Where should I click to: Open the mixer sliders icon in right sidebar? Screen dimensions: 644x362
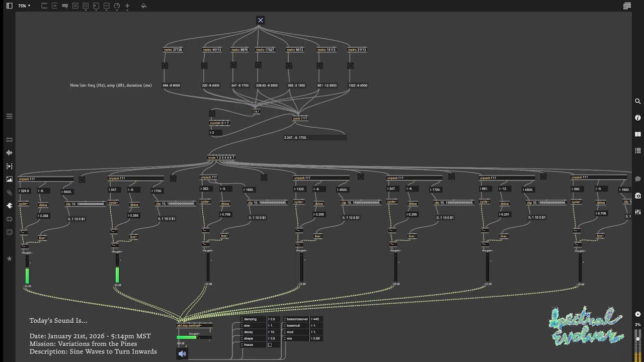[x=638, y=212]
